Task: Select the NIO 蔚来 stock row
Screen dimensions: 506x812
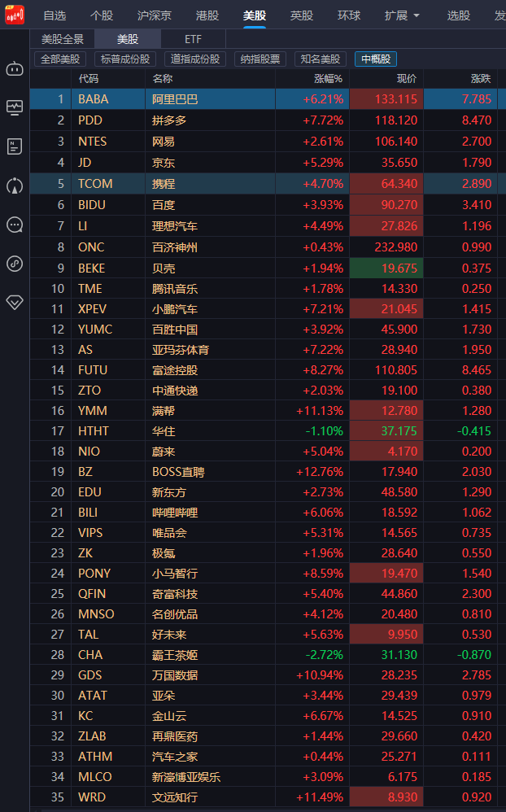Action: coord(268,451)
